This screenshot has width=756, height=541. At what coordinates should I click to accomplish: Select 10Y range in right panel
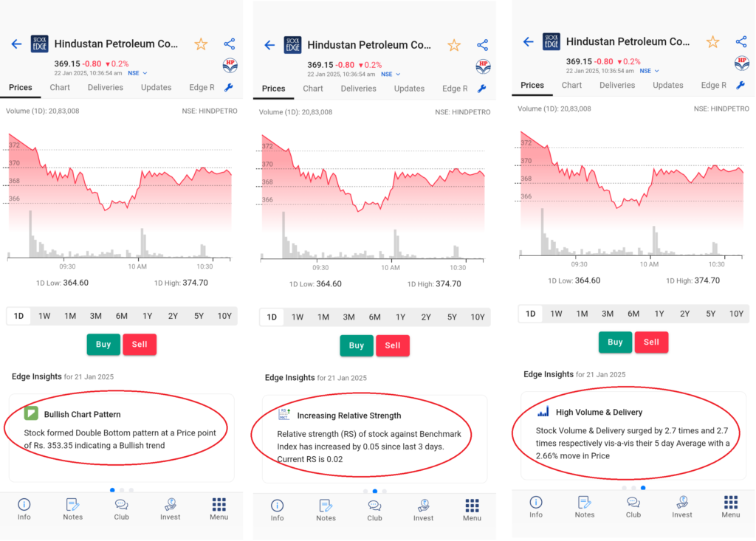(736, 314)
